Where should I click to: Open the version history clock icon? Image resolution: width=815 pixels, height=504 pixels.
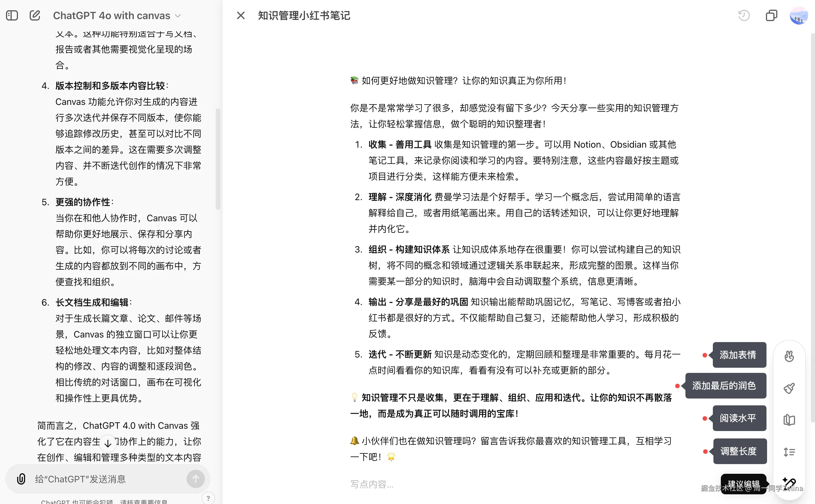pos(744,15)
